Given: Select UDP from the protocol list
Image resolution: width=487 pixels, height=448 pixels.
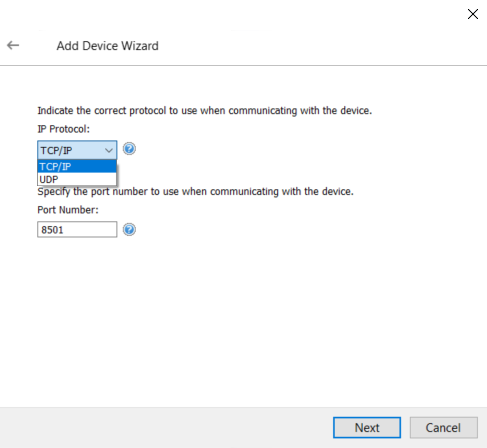Looking at the screenshot, I should [x=77, y=179].
